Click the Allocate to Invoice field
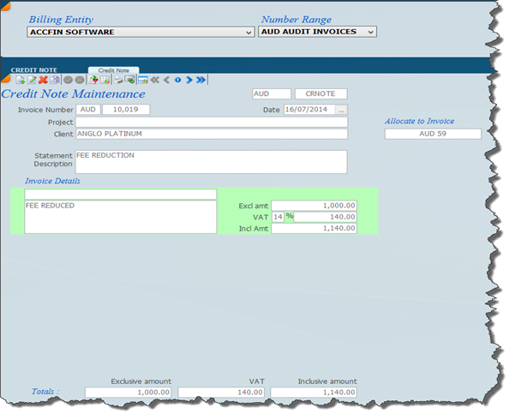 coord(433,134)
